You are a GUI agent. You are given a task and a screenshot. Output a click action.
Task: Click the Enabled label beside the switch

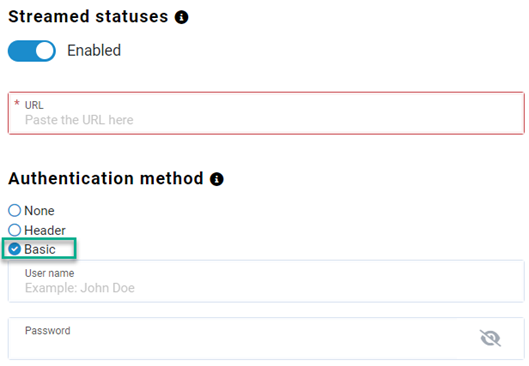[x=94, y=51]
